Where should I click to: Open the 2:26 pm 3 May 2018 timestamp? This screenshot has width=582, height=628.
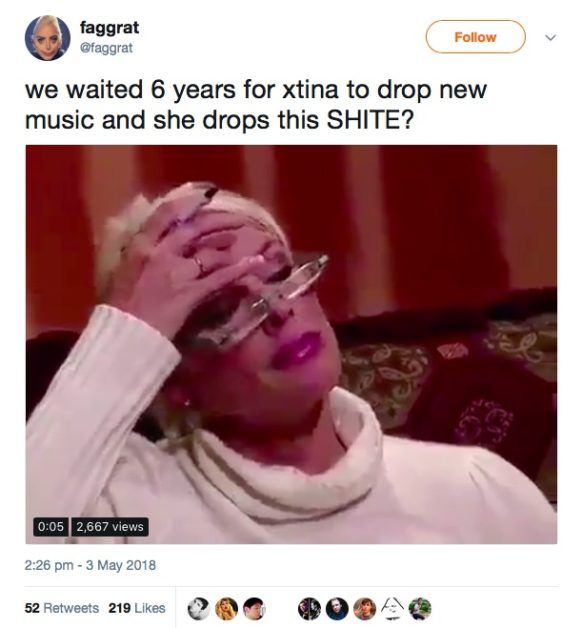[x=90, y=565]
